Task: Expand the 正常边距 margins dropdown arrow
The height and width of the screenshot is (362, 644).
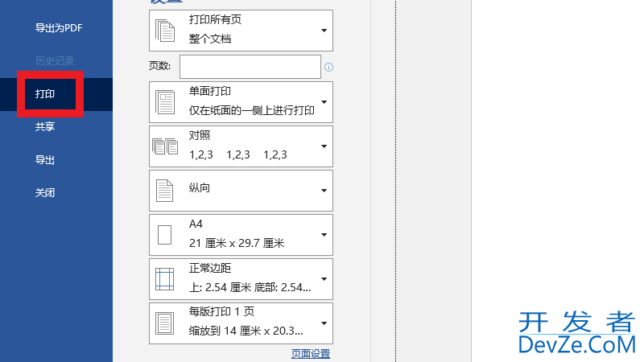Action: pyautogui.click(x=324, y=279)
